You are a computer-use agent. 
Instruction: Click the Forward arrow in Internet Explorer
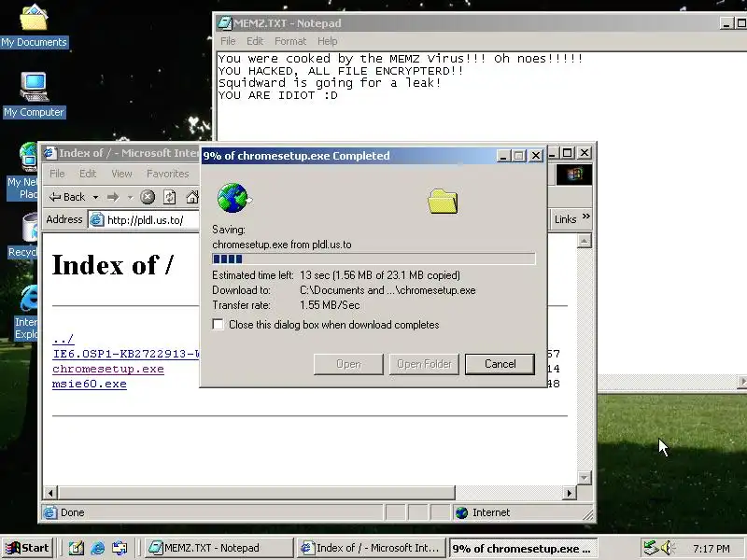[113, 197]
